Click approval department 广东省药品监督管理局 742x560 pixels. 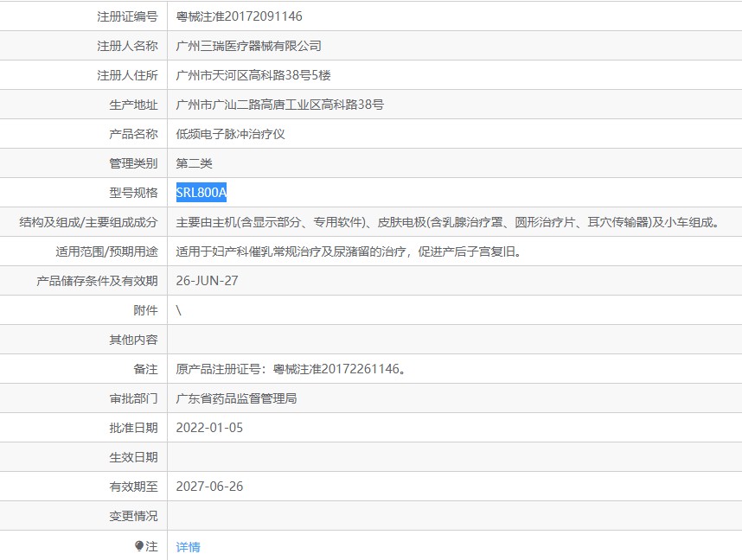pyautogui.click(x=236, y=398)
